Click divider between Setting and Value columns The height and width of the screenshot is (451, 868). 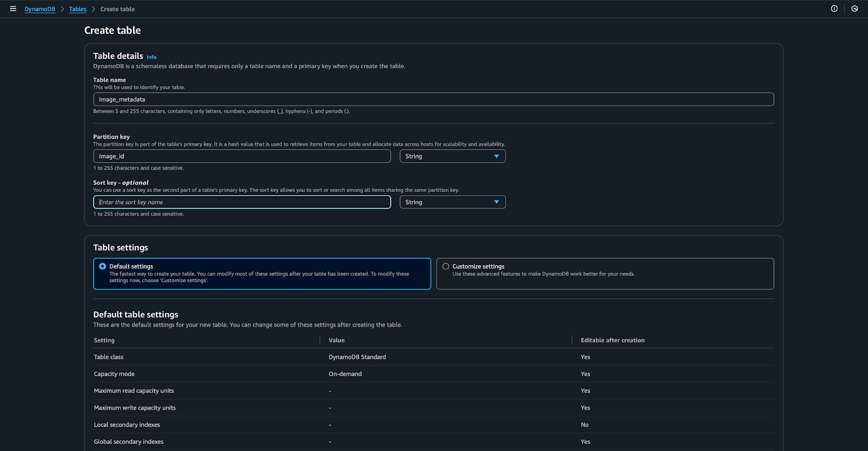320,340
